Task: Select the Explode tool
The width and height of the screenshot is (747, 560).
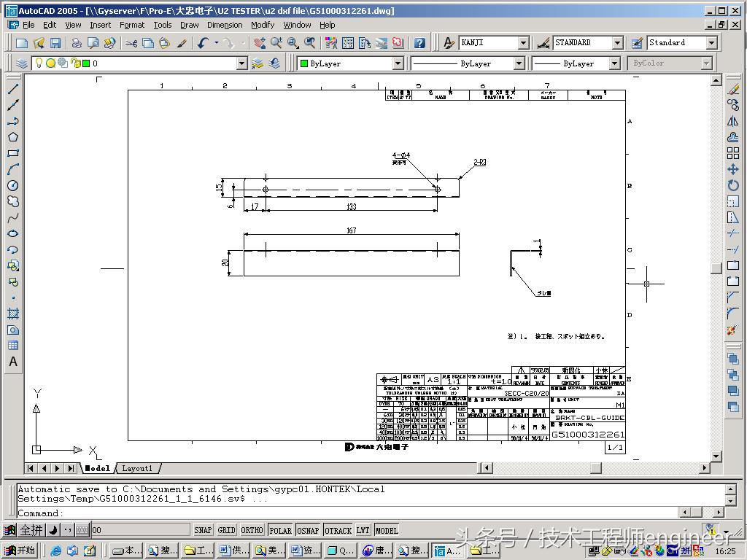Action: [733, 330]
